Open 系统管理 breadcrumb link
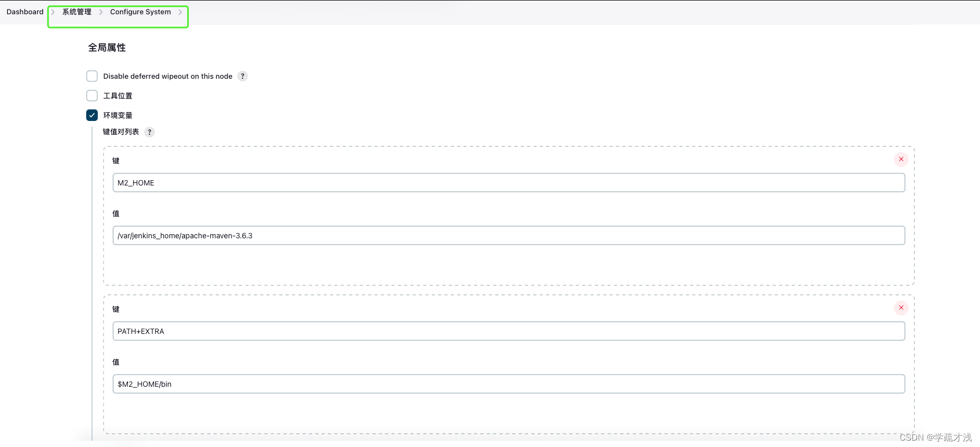Screen dimensions: 980x447 77,12
